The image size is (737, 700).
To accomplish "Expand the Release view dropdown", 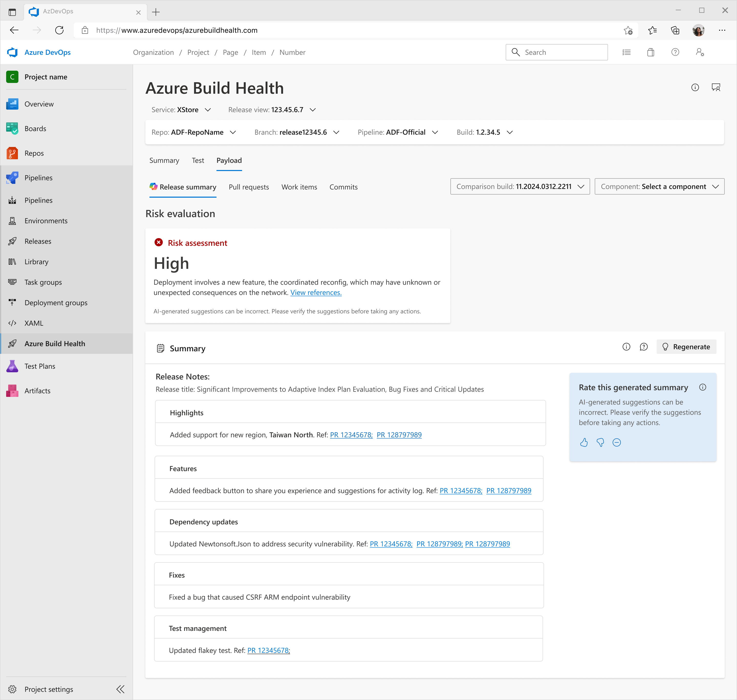I will [272, 110].
